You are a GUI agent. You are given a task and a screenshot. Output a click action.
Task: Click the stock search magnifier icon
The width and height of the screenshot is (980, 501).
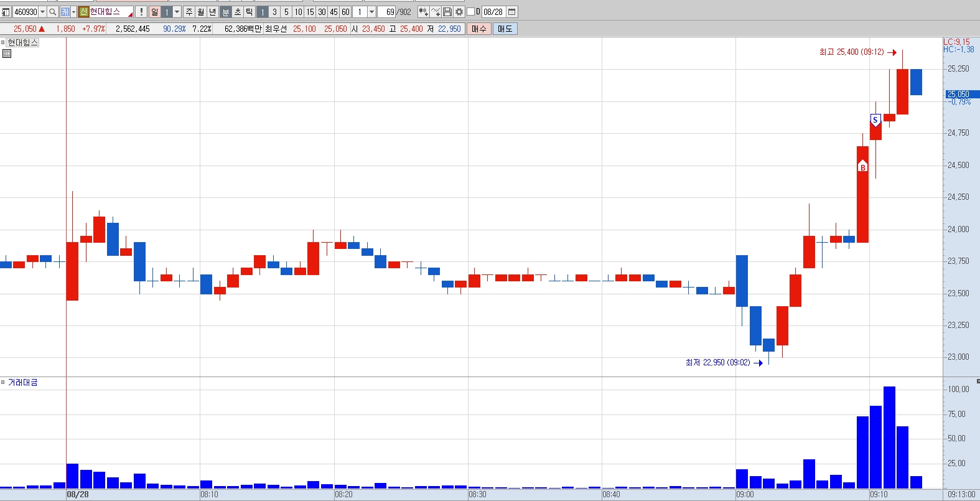tap(53, 12)
